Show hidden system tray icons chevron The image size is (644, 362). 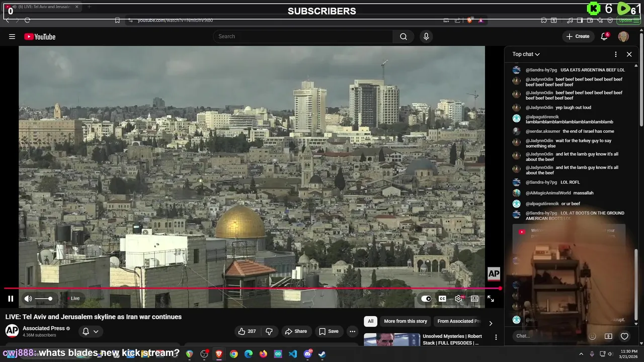coord(581,354)
